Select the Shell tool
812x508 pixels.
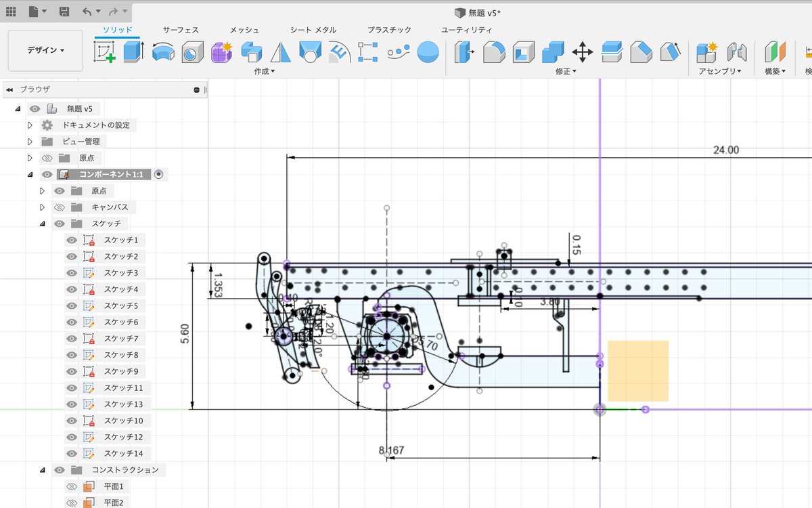coord(523,52)
